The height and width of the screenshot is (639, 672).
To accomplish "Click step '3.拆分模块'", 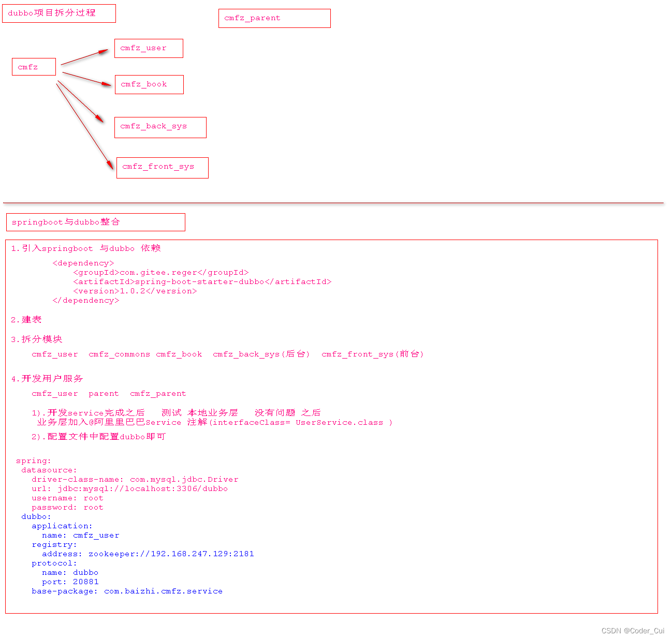I will 37,339.
